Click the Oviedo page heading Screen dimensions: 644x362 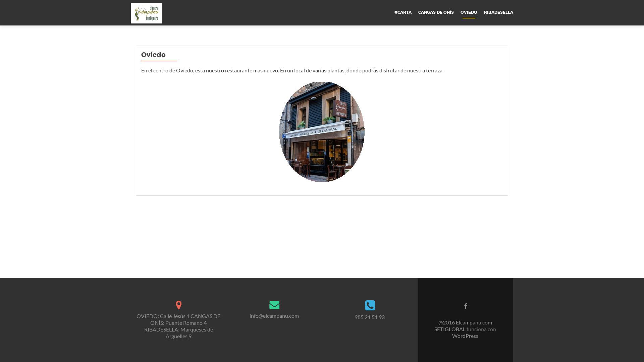pos(153,55)
